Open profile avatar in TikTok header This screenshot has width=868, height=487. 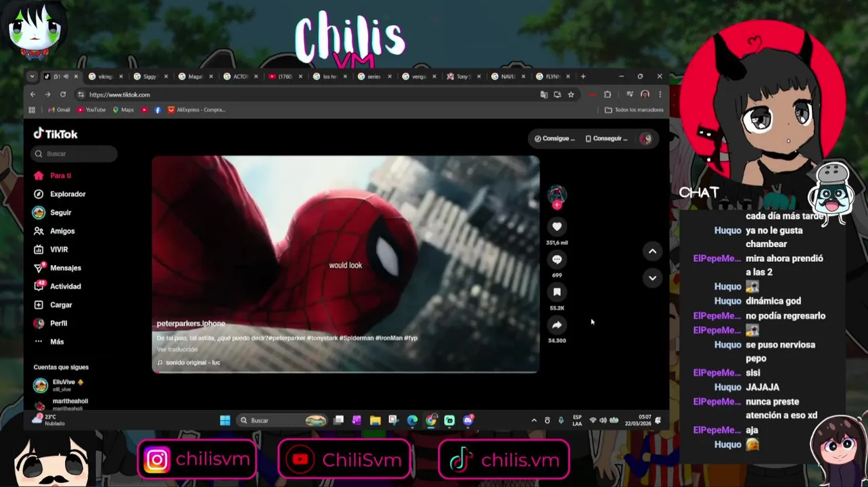645,139
